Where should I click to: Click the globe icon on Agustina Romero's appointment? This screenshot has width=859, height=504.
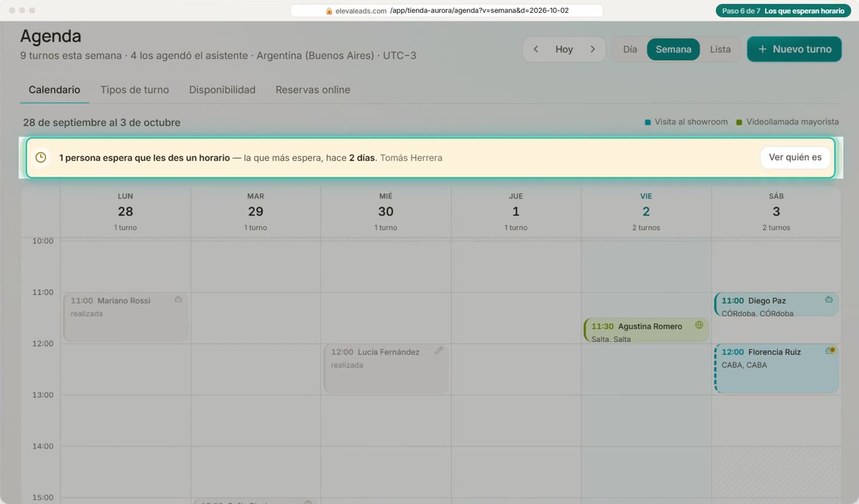(699, 325)
